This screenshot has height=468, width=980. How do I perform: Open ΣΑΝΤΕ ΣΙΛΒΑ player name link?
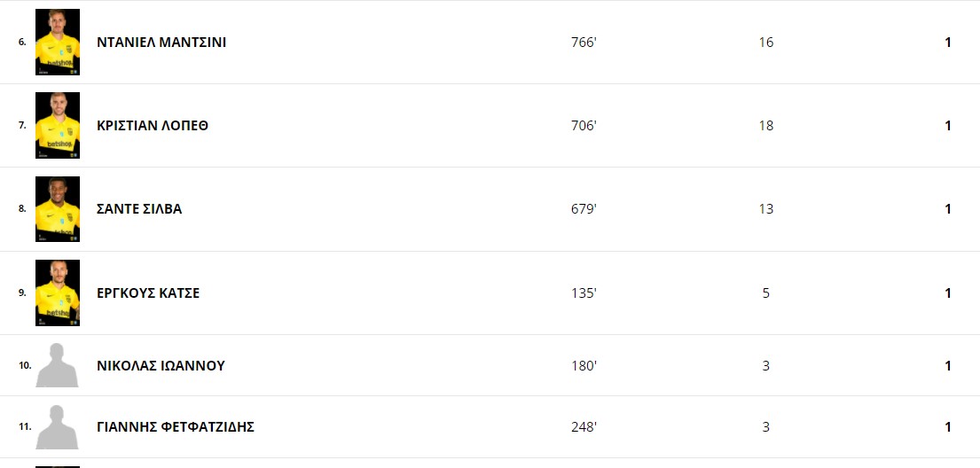point(139,208)
